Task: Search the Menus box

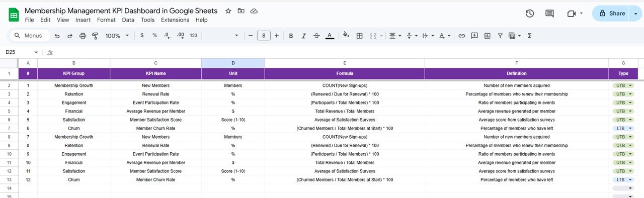Action: [x=30, y=36]
